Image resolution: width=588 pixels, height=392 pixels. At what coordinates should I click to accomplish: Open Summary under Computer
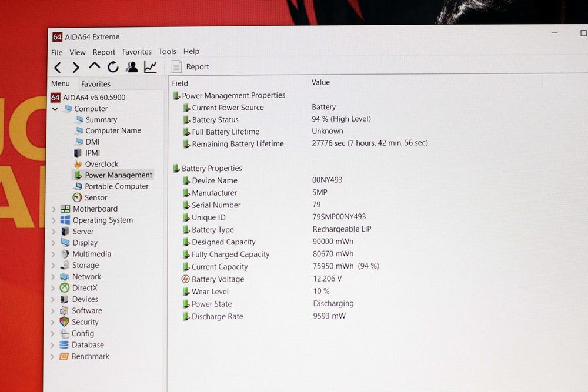coord(101,119)
